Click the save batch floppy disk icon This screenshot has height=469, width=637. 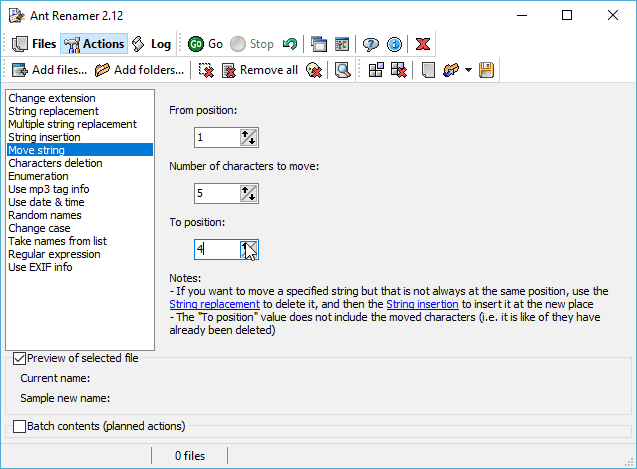[487, 70]
